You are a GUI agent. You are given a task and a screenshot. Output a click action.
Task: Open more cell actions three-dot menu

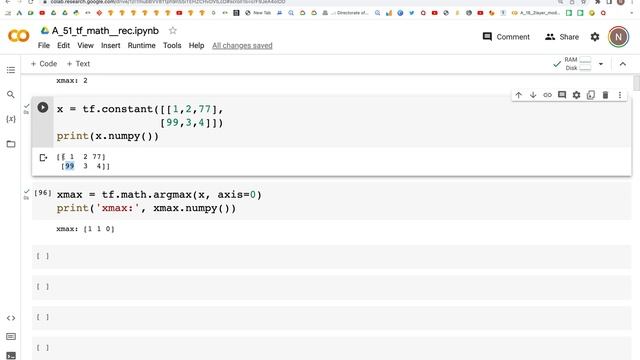pos(620,95)
